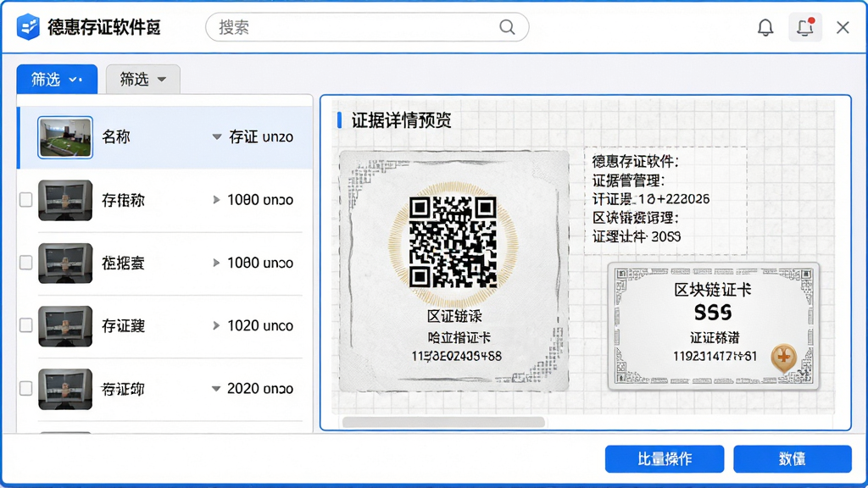
Task: Open thumbnail of the 1020 unco row
Action: pyautogui.click(x=64, y=326)
